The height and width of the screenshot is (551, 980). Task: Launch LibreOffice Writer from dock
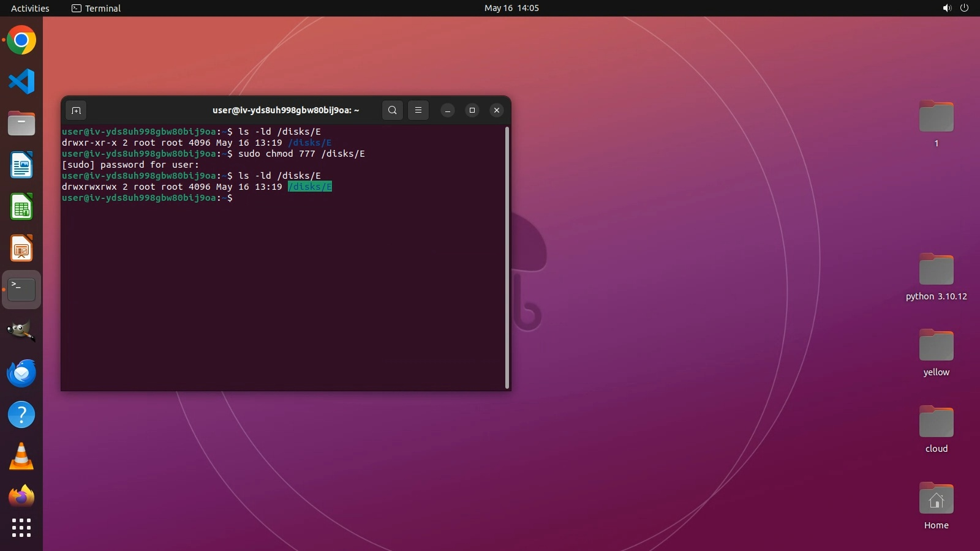coord(21,165)
